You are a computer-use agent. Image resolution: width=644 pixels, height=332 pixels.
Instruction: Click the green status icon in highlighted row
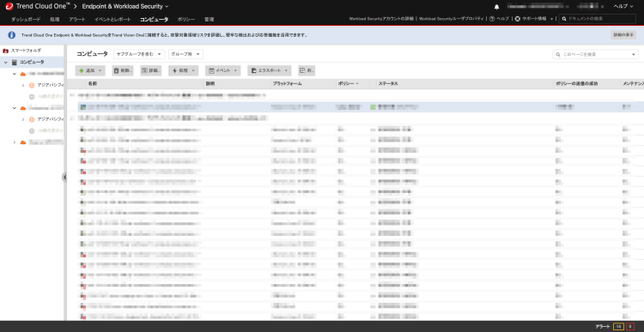[373, 106]
